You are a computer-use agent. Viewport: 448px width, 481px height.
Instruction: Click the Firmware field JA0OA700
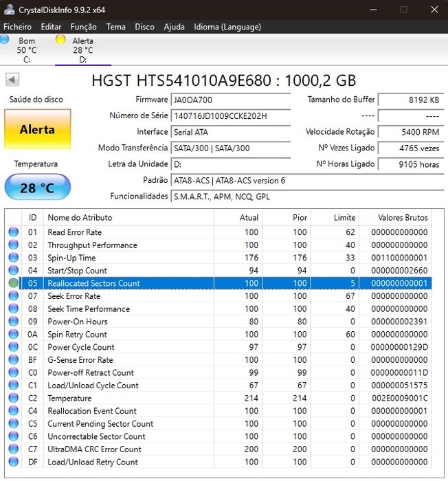click(x=230, y=100)
